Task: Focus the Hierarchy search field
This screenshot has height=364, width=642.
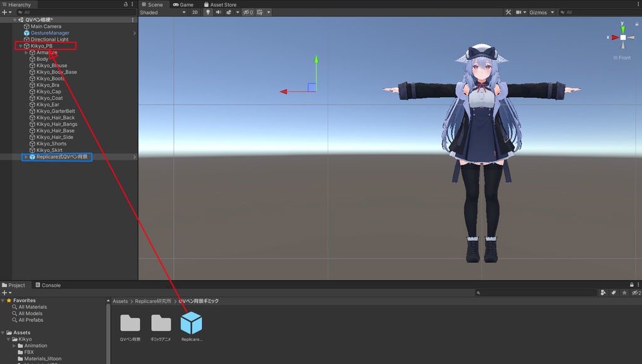Action: tap(76, 13)
